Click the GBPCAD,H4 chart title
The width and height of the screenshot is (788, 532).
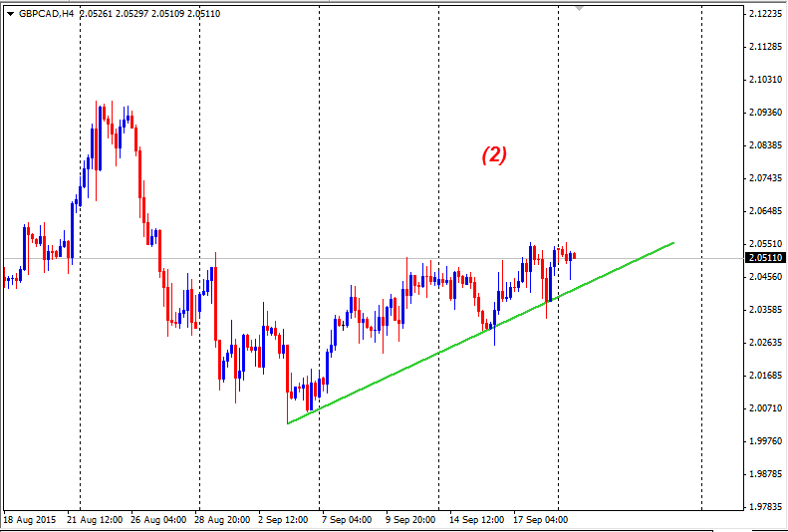[46, 14]
